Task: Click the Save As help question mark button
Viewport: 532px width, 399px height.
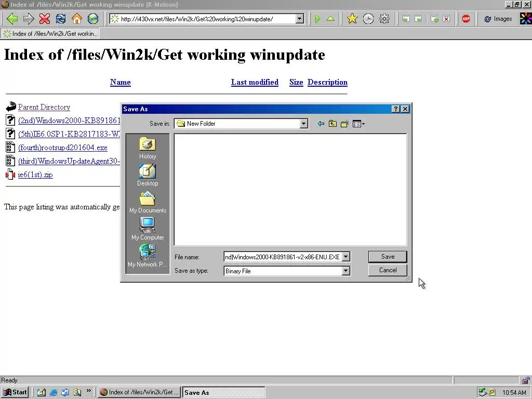Action: point(395,109)
